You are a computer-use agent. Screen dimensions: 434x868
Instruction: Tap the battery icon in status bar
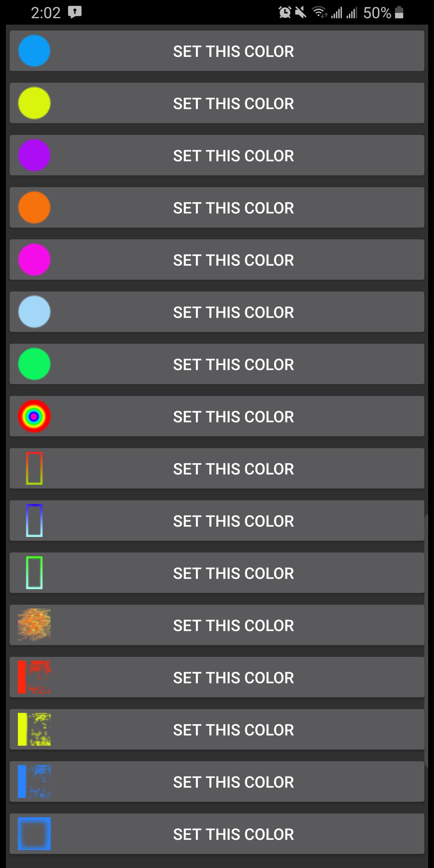click(x=399, y=13)
